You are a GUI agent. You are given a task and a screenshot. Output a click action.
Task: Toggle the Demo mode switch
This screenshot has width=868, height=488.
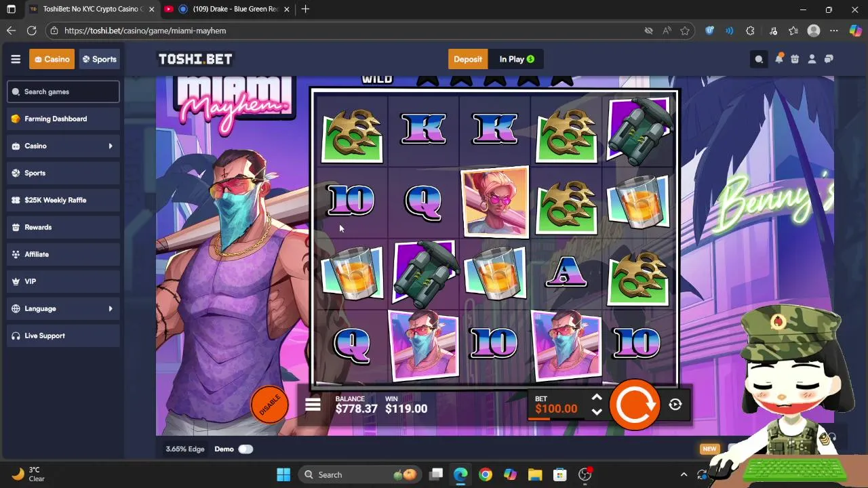[x=245, y=449]
